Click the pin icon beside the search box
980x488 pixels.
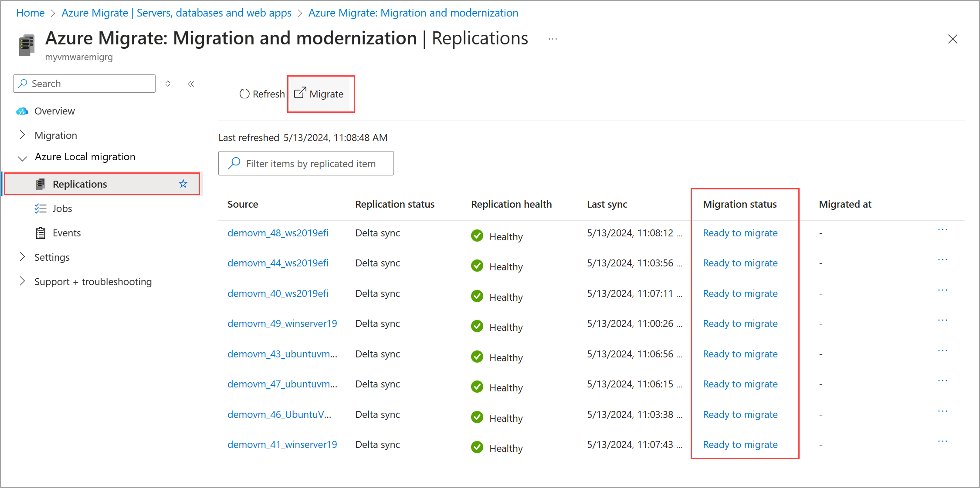coord(167,83)
